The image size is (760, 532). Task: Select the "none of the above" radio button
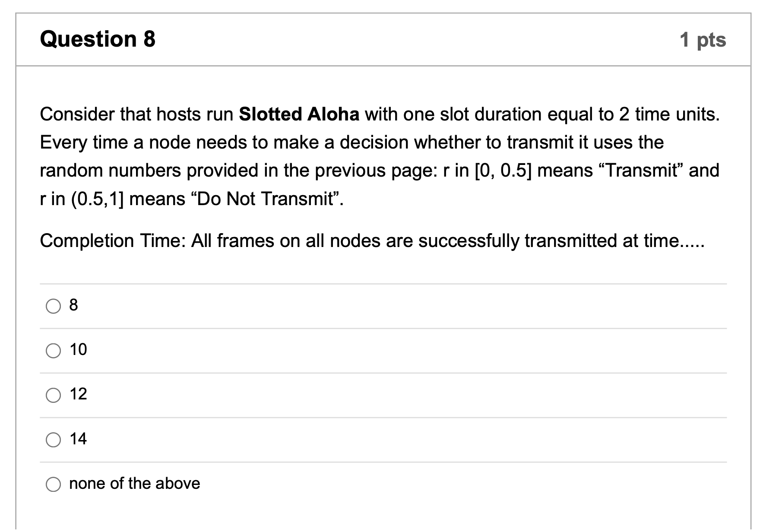53,484
